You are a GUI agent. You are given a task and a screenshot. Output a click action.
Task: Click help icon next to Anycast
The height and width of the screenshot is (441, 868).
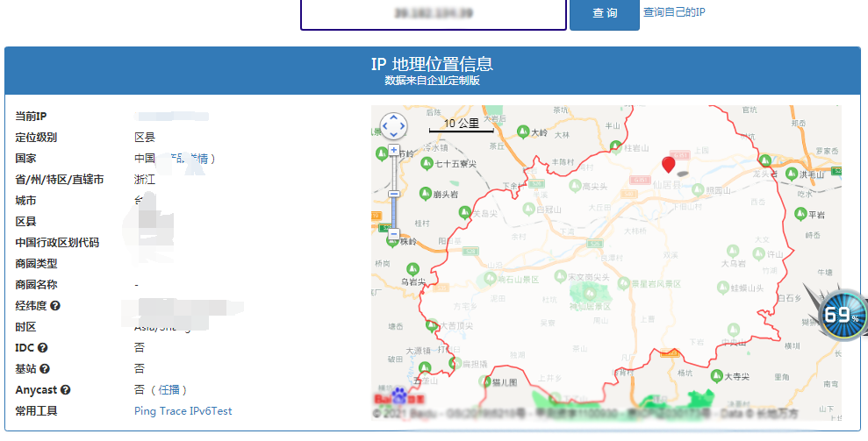point(65,390)
